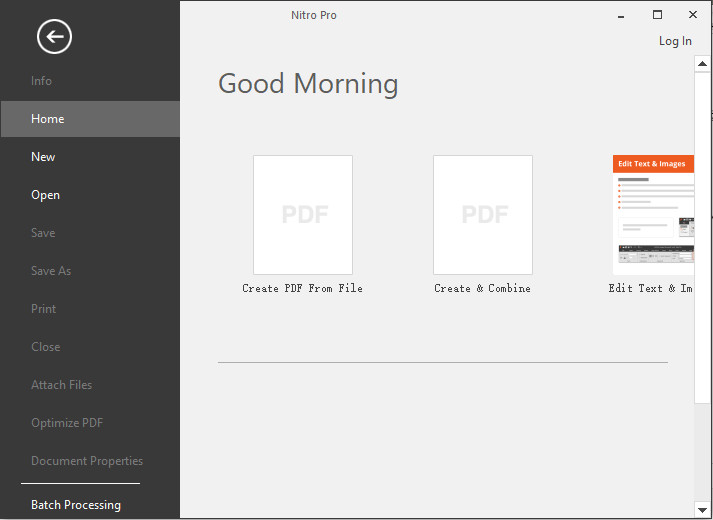
Task: Open Create PDF From File thumbnail
Action: point(303,215)
